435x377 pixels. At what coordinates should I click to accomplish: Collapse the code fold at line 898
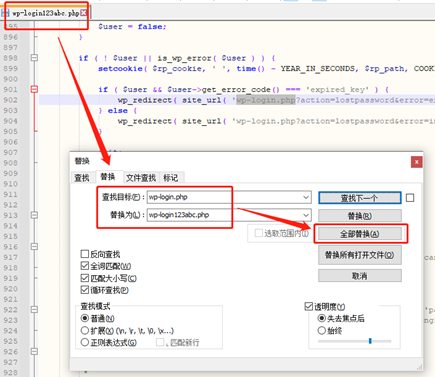(34, 58)
